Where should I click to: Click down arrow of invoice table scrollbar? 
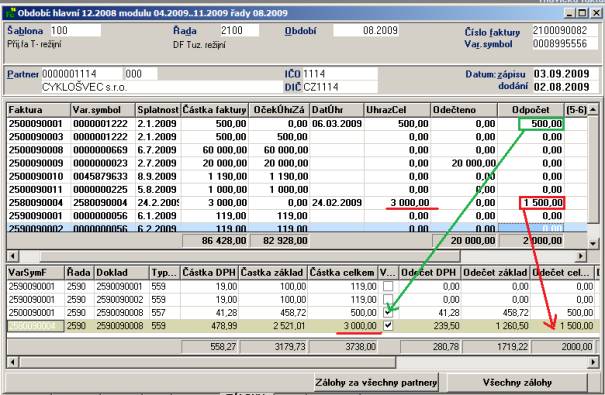tap(593, 243)
